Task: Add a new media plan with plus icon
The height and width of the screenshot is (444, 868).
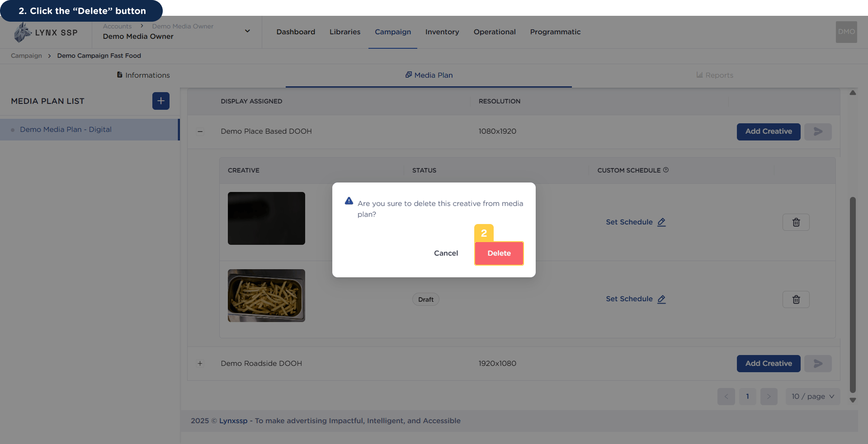Action: 161,101
